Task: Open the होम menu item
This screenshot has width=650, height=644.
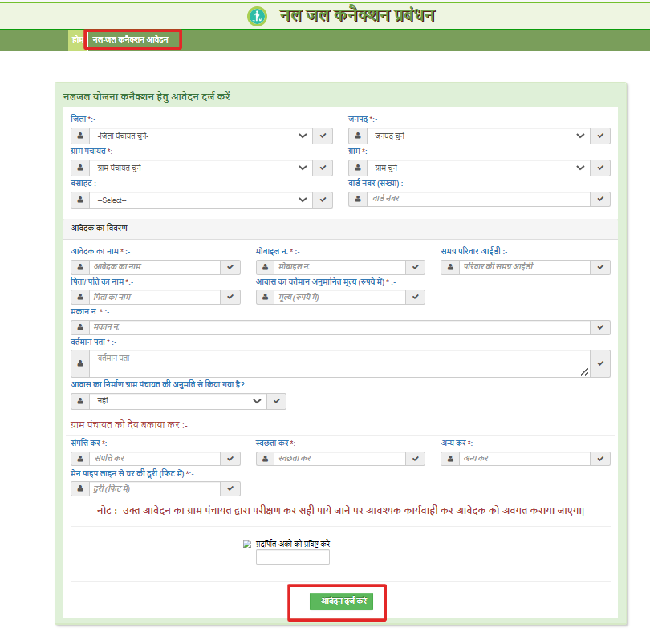Action: click(x=77, y=40)
